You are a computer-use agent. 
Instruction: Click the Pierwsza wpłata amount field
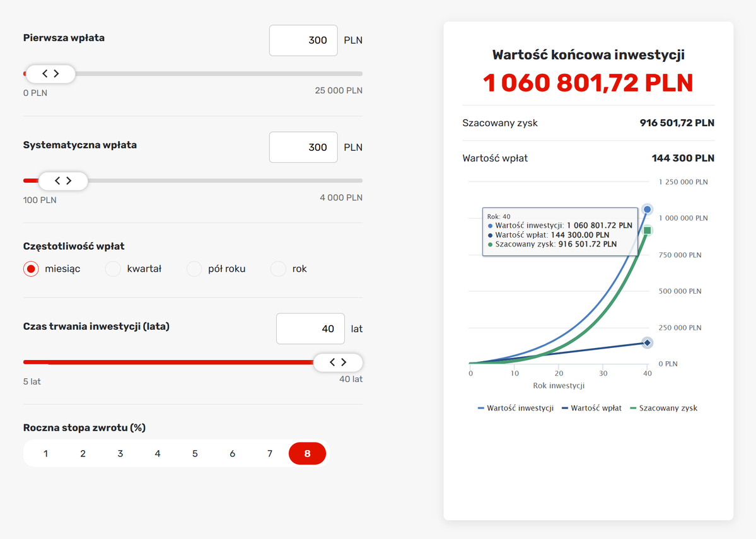pyautogui.click(x=303, y=40)
